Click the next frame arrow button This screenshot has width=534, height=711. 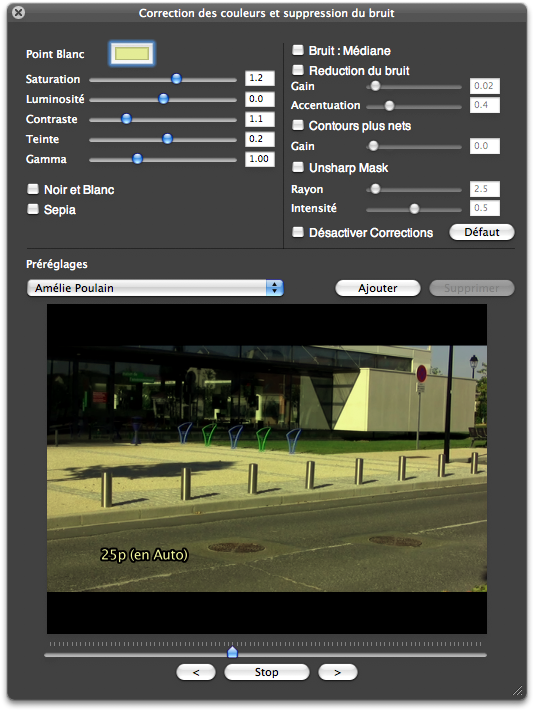pos(338,672)
